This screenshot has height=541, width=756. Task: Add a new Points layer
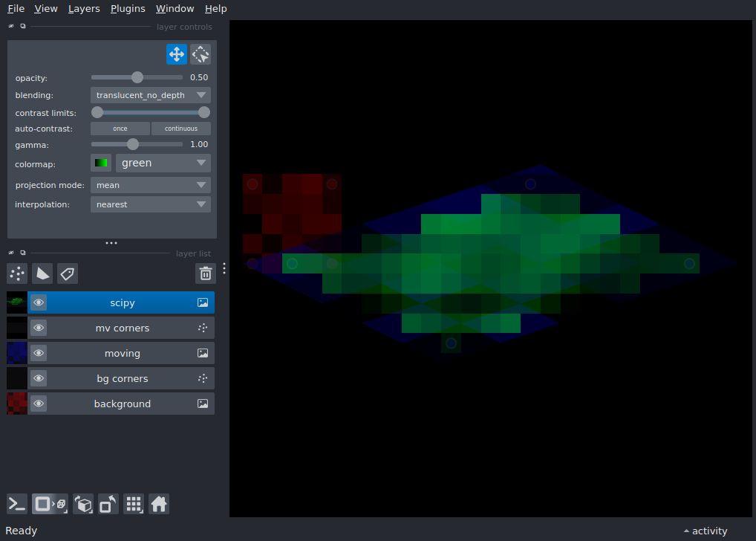pyautogui.click(x=16, y=273)
